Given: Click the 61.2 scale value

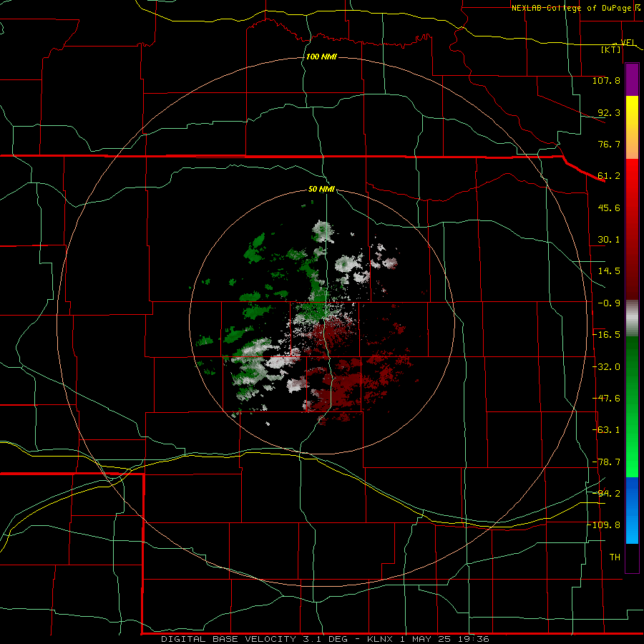Looking at the screenshot, I should [609, 176].
